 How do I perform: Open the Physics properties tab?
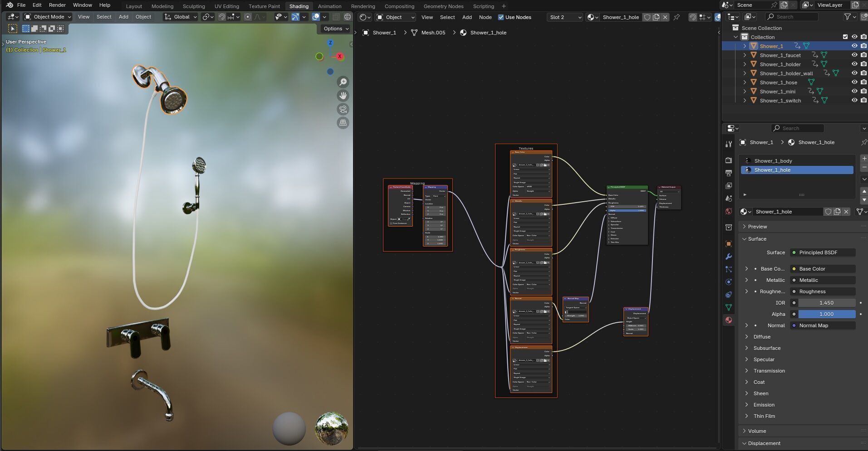pos(729,282)
